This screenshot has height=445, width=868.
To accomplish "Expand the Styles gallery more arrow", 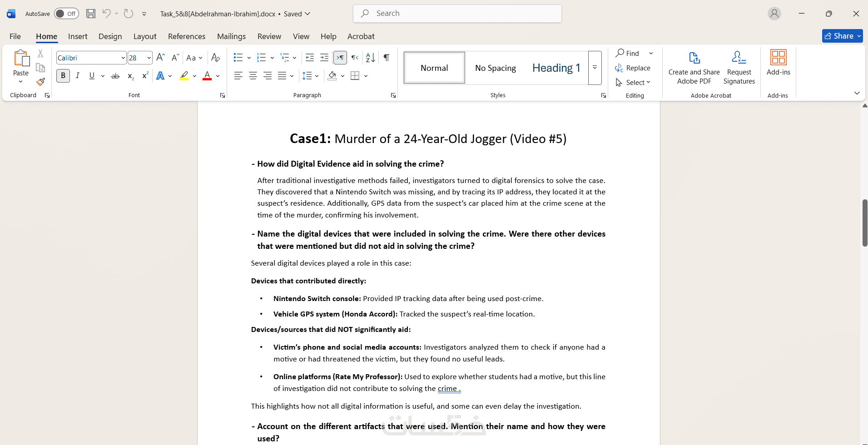I will pyautogui.click(x=595, y=68).
